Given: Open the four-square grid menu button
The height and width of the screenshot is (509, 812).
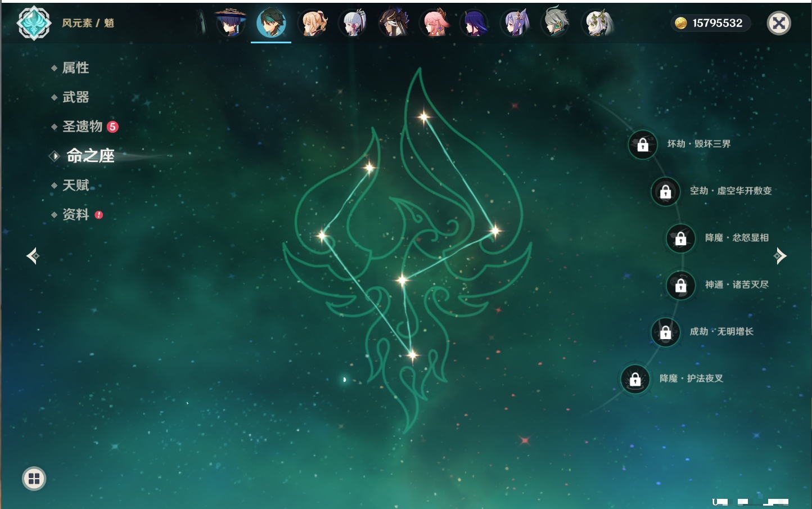Looking at the screenshot, I should click(34, 479).
